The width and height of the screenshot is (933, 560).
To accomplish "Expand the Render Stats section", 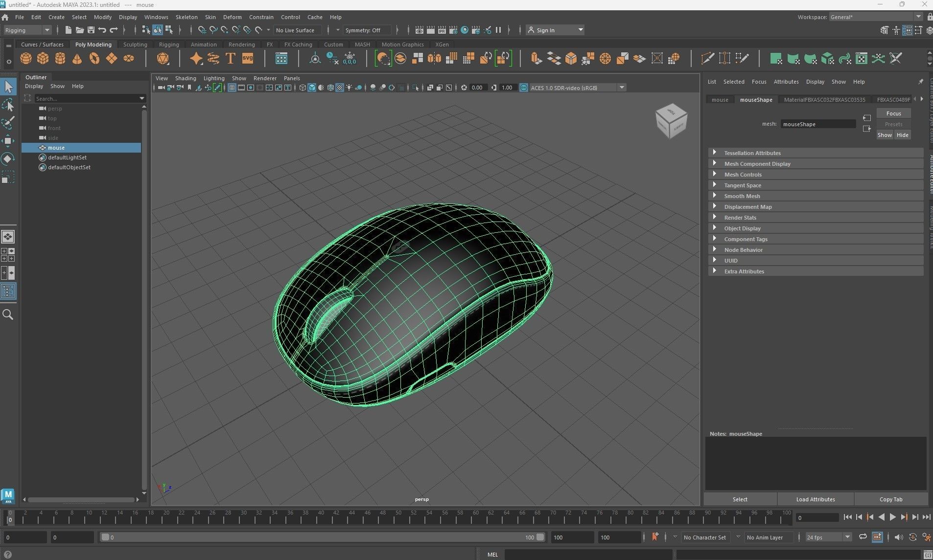I will coord(816,218).
